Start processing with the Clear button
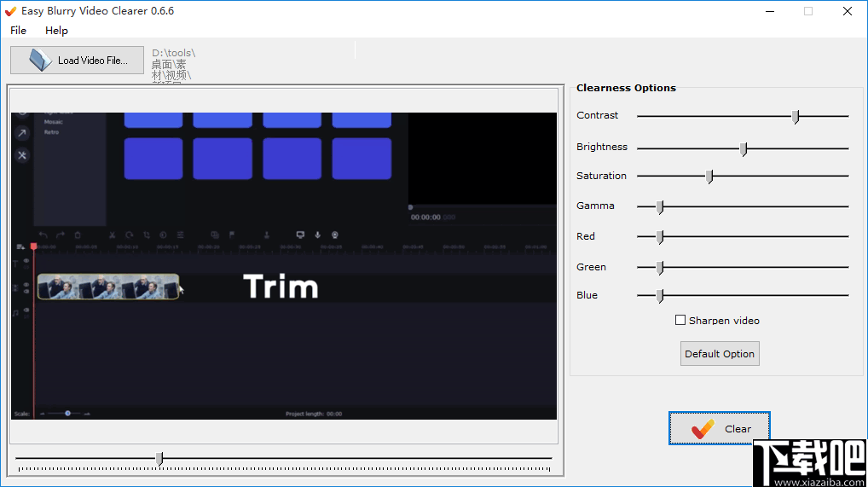The image size is (868, 487). [x=719, y=428]
